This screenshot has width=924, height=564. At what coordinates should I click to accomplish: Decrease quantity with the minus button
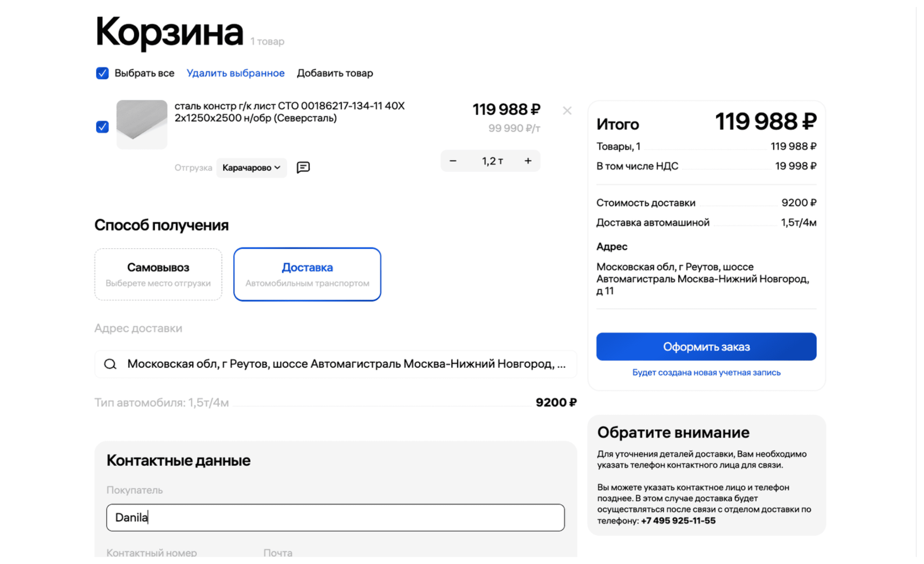tap(453, 161)
